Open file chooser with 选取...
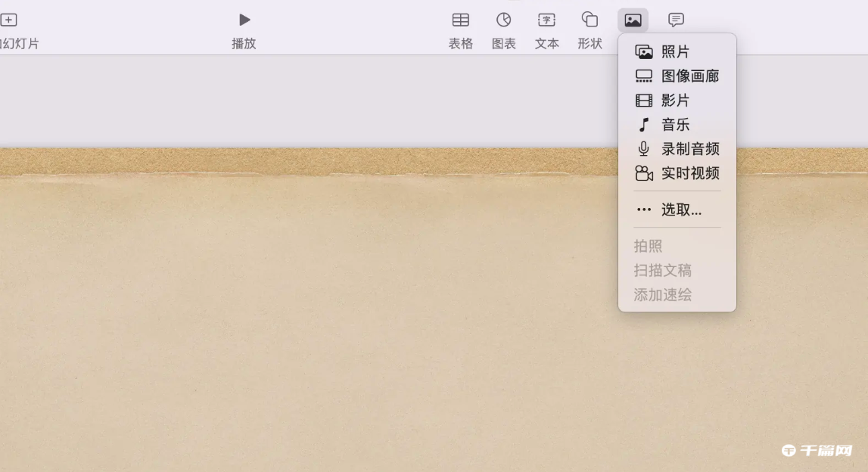This screenshot has height=472, width=868. point(681,210)
